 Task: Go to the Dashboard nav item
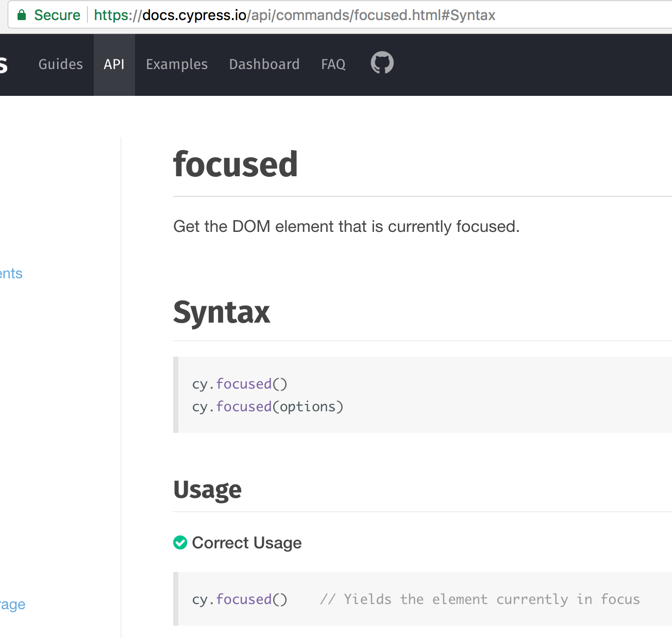click(264, 64)
